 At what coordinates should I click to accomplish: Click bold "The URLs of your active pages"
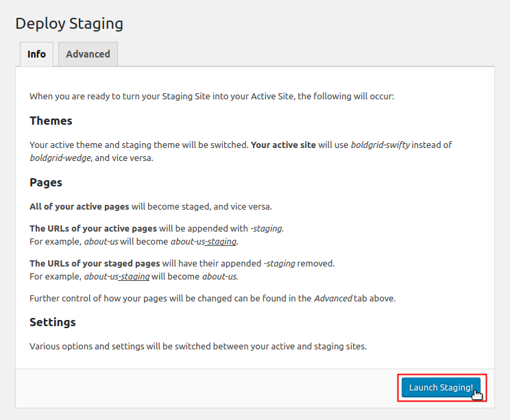pos(93,228)
